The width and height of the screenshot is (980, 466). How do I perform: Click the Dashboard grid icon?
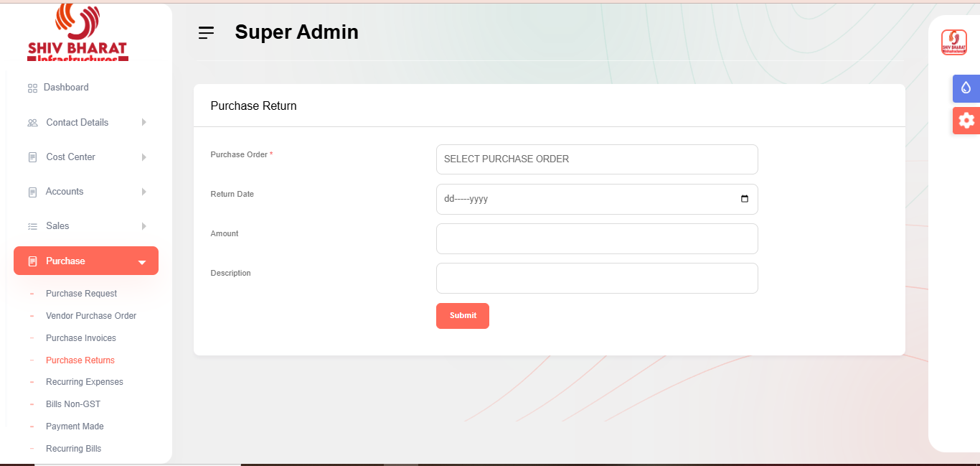click(x=32, y=88)
